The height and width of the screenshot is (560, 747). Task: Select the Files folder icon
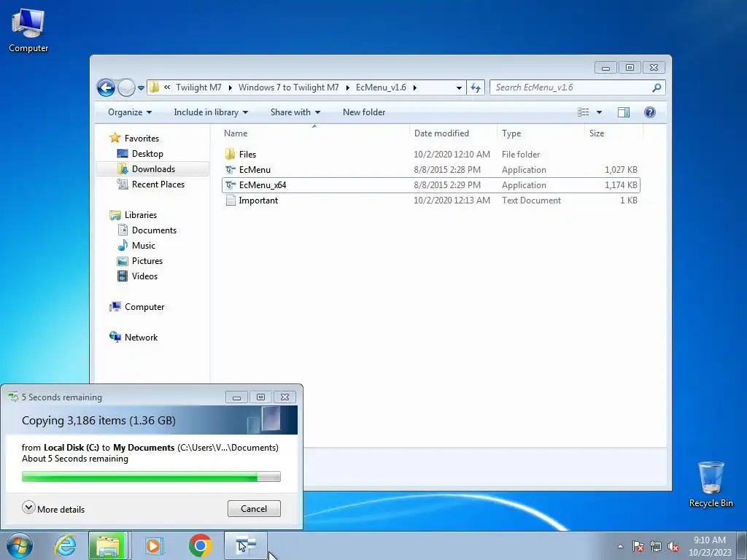(x=230, y=155)
